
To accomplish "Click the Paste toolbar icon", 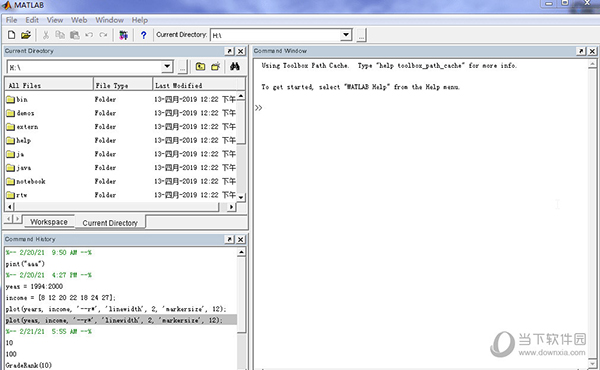I will (75, 35).
